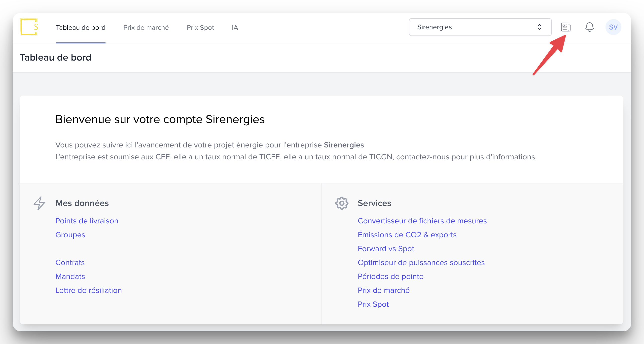Open the Prix Spot tab
Viewport: 644px width, 344px height.
(x=200, y=28)
